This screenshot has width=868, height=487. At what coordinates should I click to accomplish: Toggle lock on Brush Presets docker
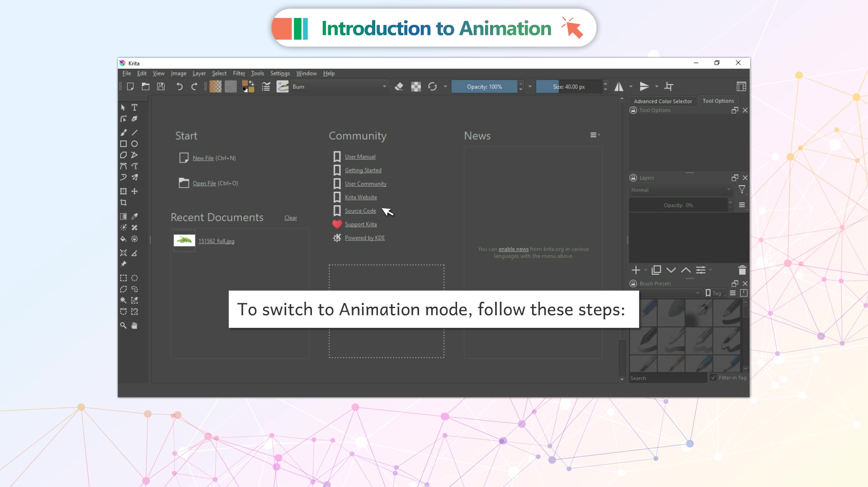pos(633,284)
